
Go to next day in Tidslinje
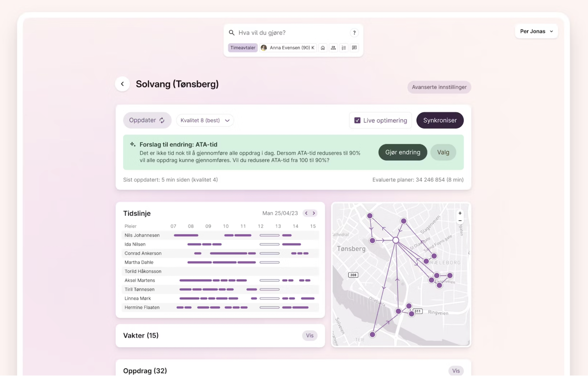tap(314, 213)
